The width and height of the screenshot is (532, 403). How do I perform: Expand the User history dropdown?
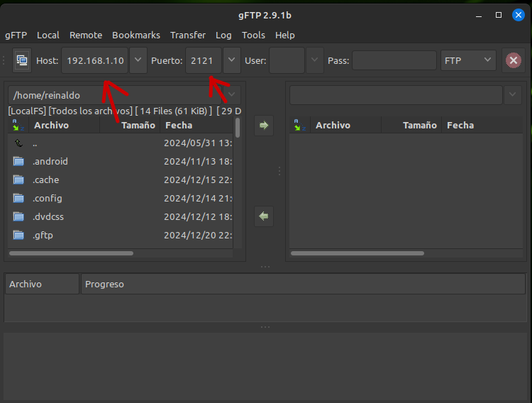tap(315, 60)
